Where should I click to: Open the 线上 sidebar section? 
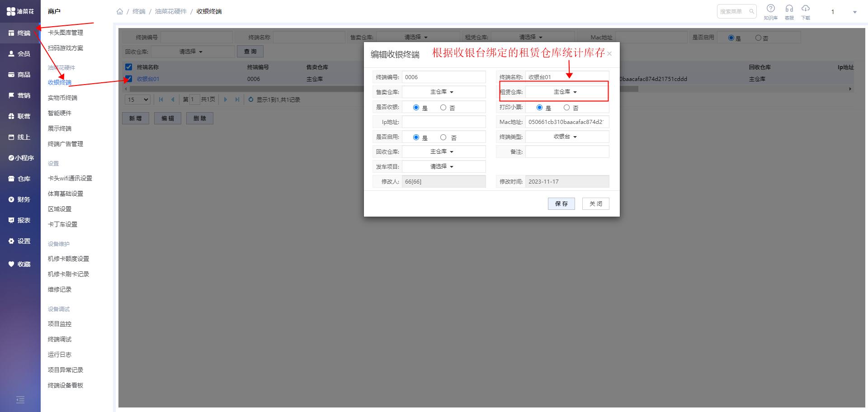20,137
